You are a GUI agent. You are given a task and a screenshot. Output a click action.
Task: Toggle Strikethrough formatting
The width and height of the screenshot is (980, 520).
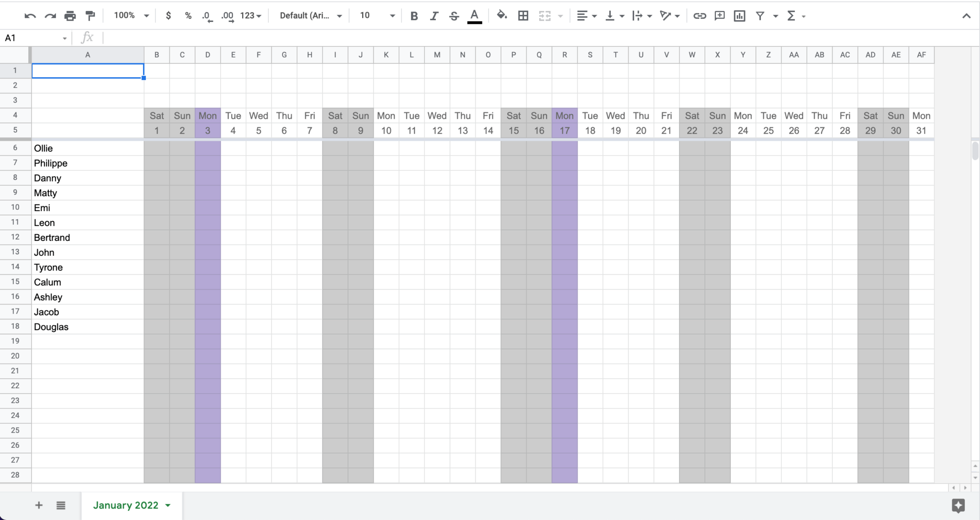coord(454,16)
